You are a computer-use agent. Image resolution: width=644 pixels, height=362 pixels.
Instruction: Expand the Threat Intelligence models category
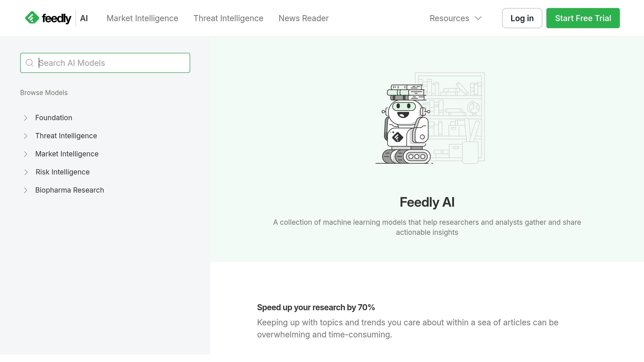pyautogui.click(x=66, y=136)
